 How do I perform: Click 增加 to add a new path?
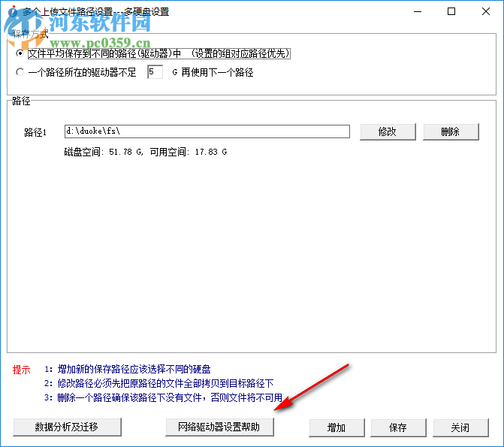point(337,427)
